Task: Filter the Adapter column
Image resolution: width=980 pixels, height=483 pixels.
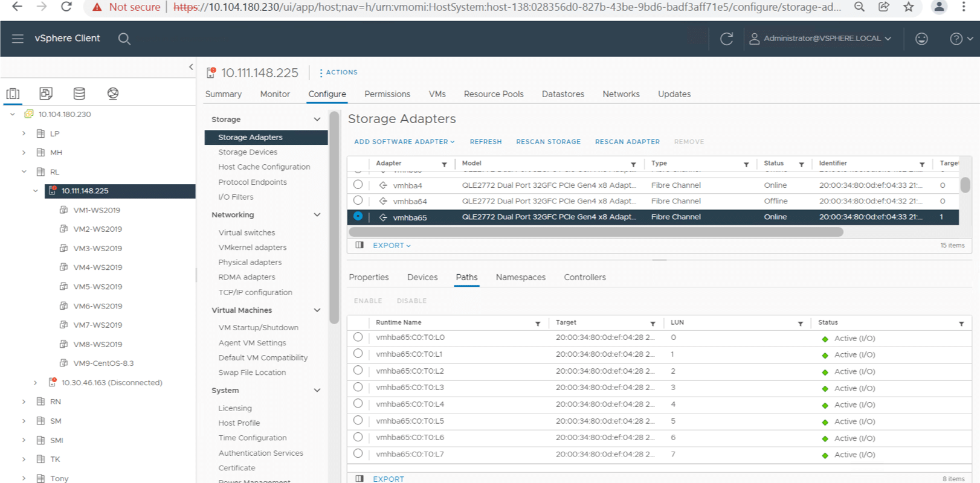Action: [444, 164]
